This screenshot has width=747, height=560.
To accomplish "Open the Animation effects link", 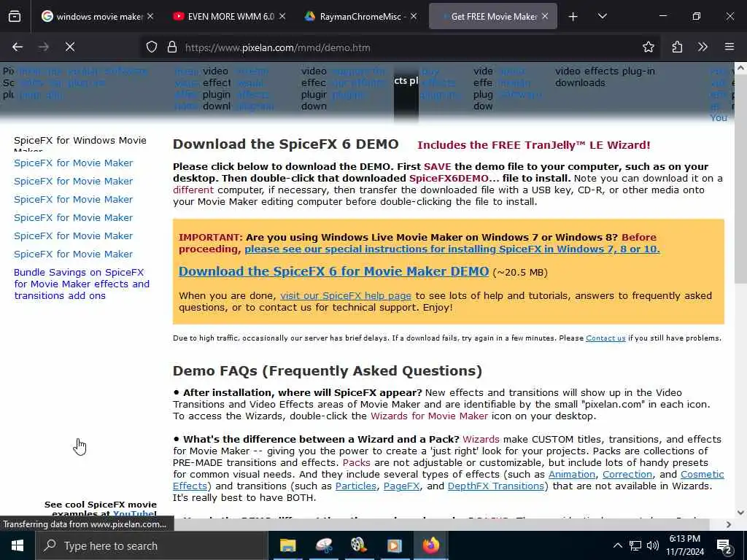I will (x=572, y=474).
